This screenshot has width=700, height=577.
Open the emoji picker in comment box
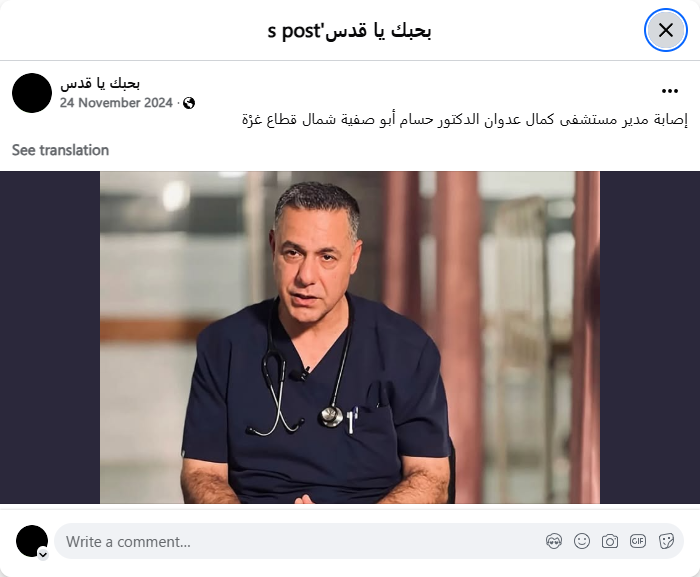582,541
